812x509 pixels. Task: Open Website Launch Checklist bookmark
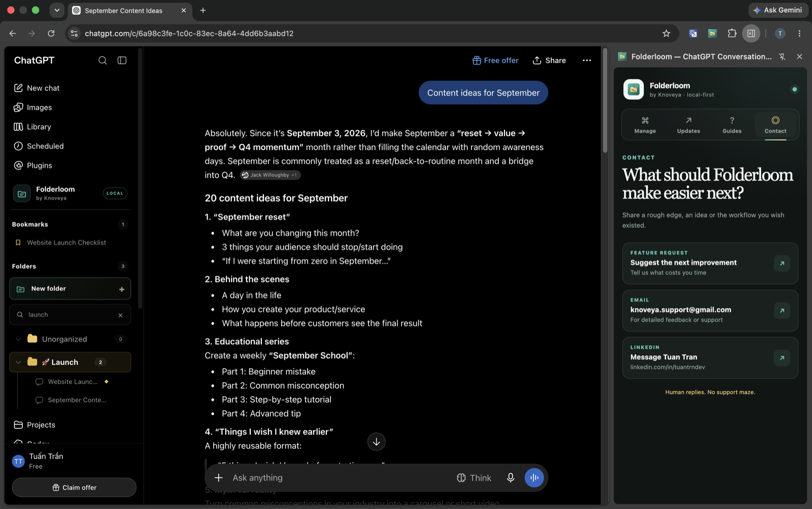tap(66, 243)
